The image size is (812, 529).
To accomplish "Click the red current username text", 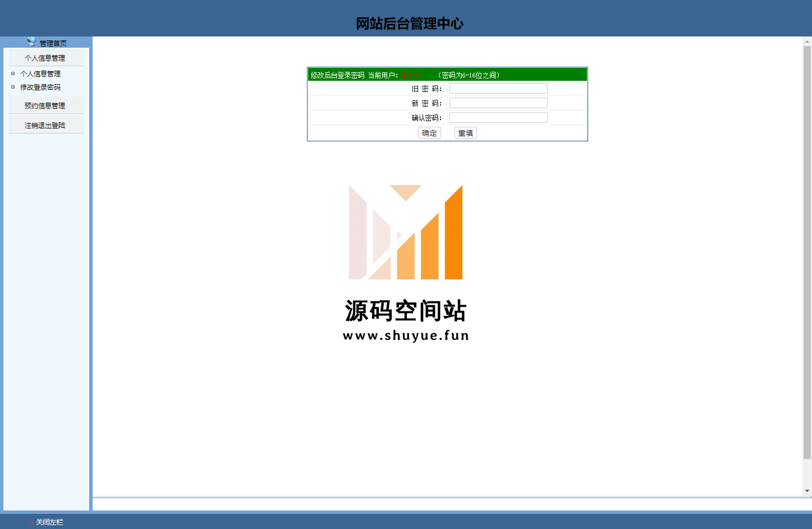I will pyautogui.click(x=412, y=75).
